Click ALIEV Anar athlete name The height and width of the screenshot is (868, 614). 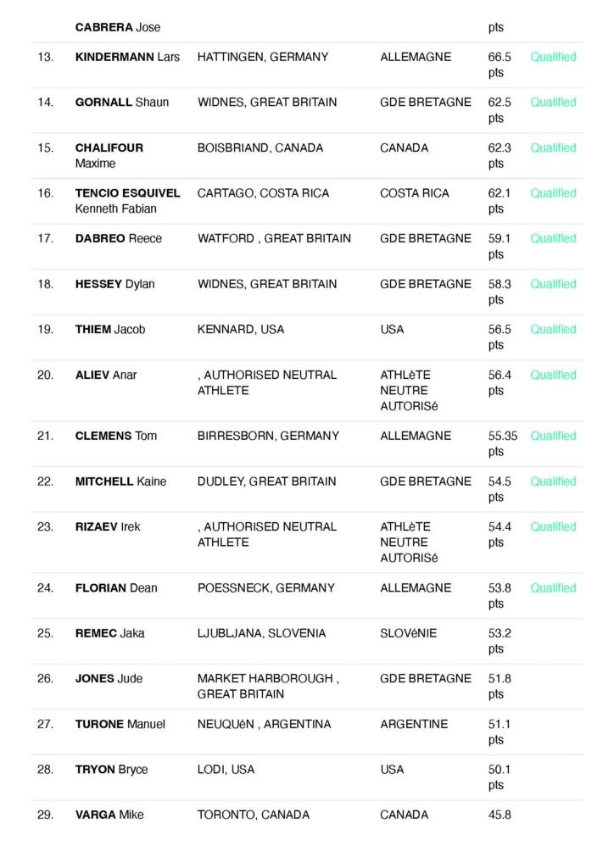[106, 375]
